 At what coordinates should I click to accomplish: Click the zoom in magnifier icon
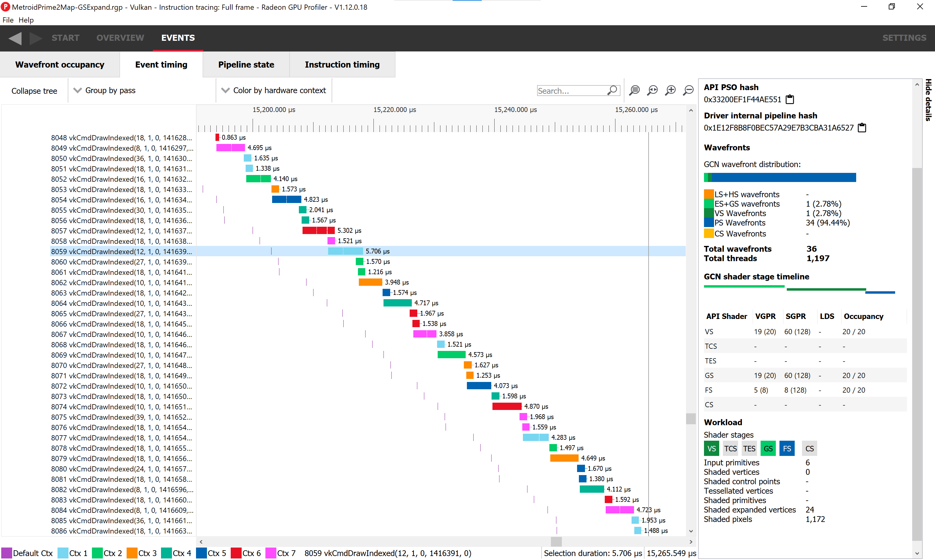671,90
